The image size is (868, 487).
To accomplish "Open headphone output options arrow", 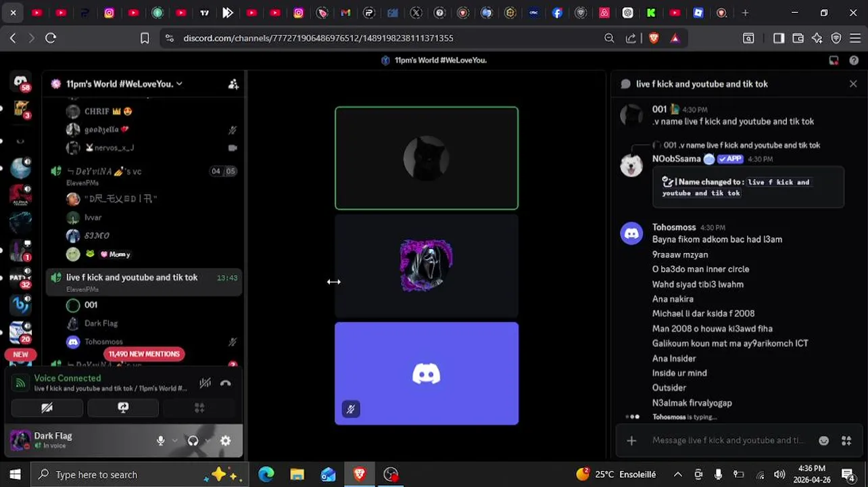I will click(x=207, y=440).
